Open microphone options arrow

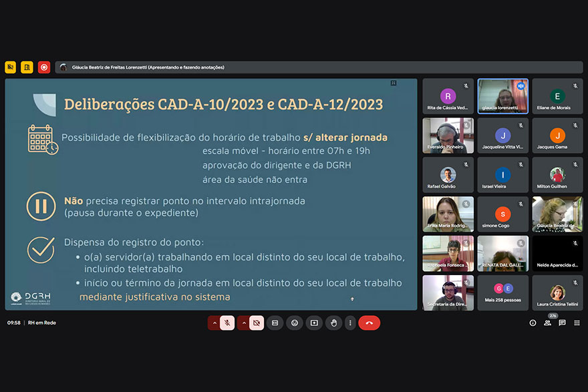tap(214, 323)
